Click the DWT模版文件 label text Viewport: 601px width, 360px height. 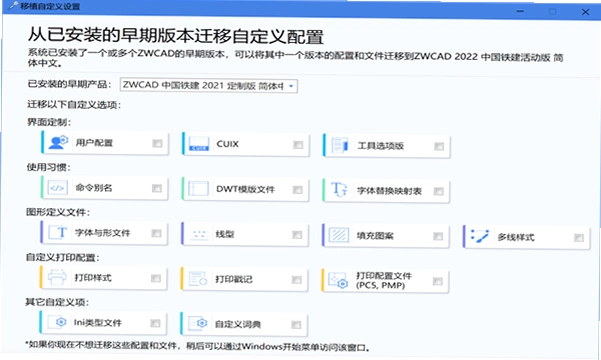tap(245, 189)
